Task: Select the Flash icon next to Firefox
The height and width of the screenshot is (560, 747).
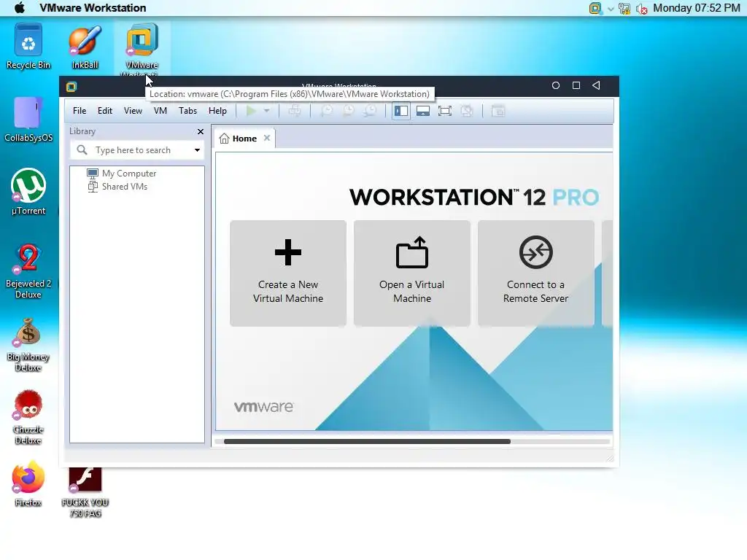Action: coord(85,492)
